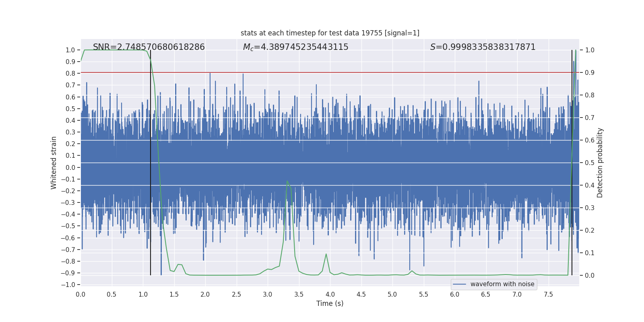This screenshot has width=644, height=322.
Task: Click the black vertical marker near 1.1 seconds
Action: point(151,161)
